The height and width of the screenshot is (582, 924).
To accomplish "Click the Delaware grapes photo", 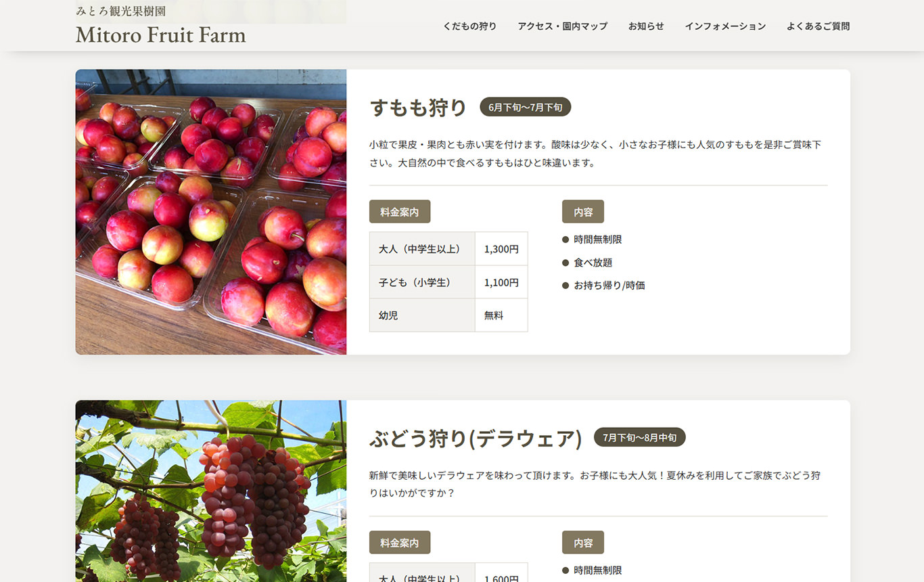I will (x=211, y=491).
